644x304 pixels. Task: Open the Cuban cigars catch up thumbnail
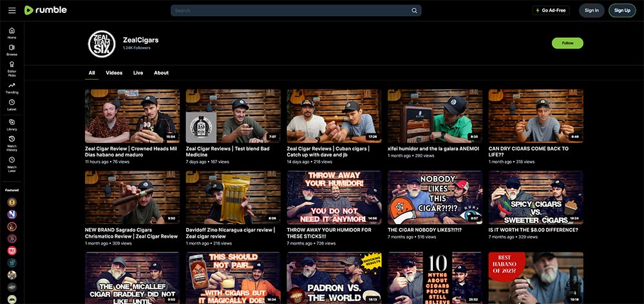[x=334, y=116]
